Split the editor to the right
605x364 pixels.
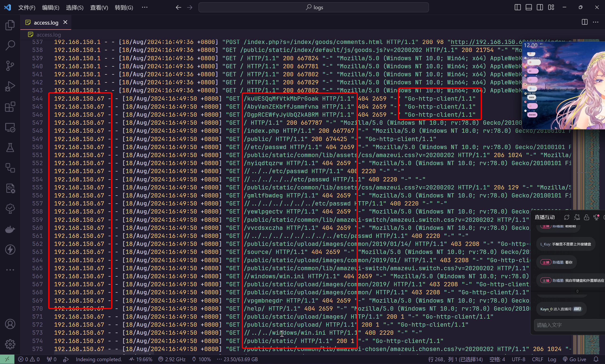[x=585, y=22]
